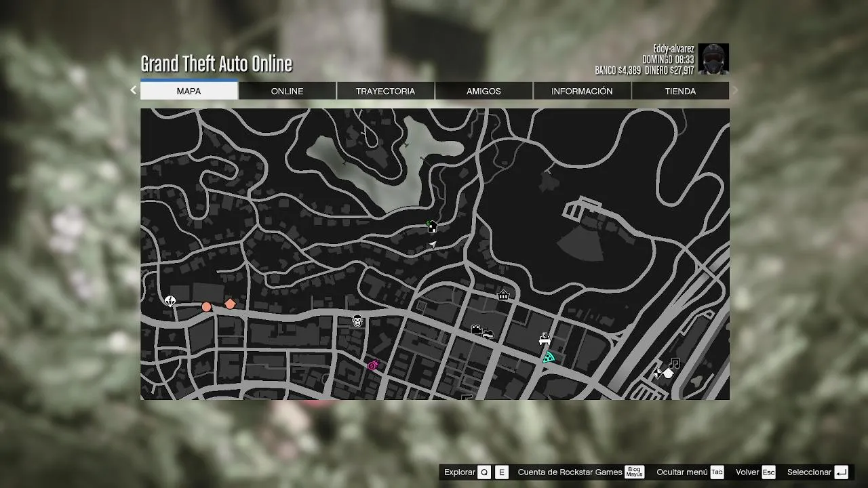
Task: Click the orange circle mission blip
Action: pyautogui.click(x=206, y=307)
